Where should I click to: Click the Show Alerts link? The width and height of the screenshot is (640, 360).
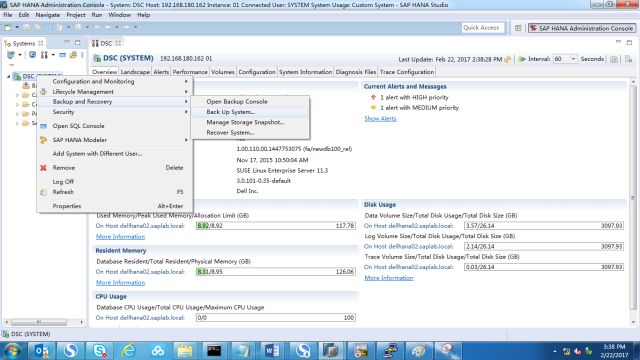pyautogui.click(x=380, y=118)
